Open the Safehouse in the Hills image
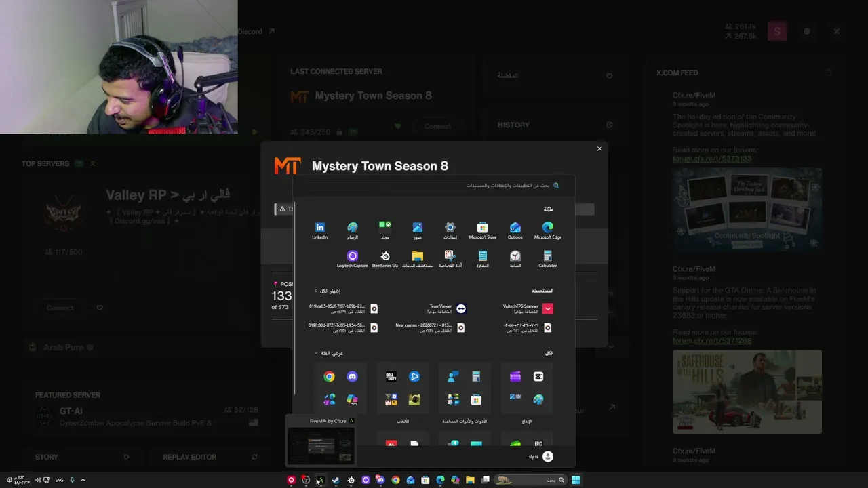This screenshot has height=488, width=868. (x=747, y=392)
